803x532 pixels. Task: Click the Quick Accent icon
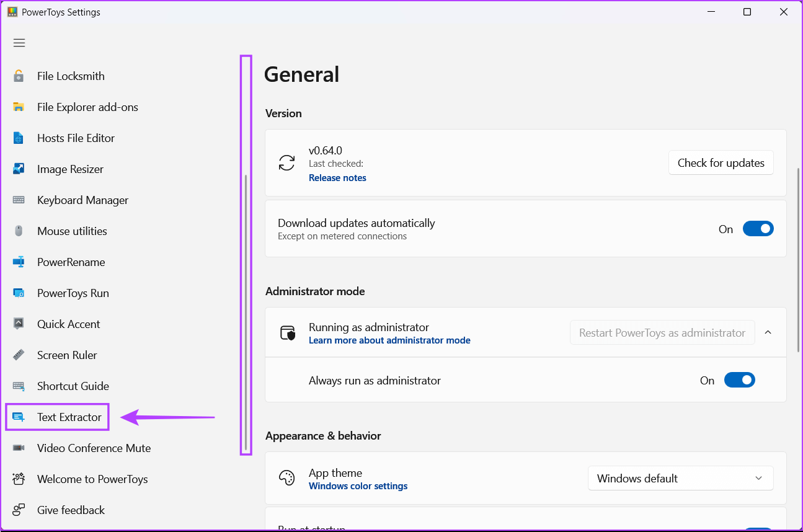pos(19,324)
